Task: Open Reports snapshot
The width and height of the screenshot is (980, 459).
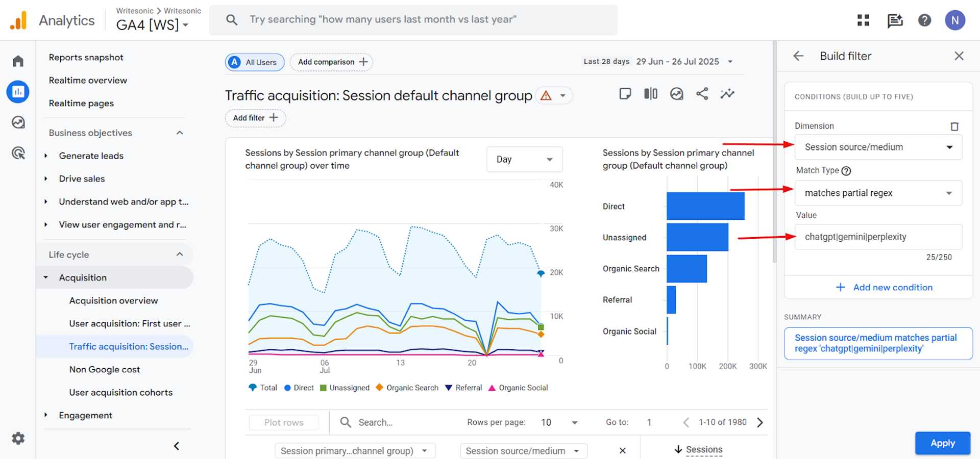Action: click(86, 58)
